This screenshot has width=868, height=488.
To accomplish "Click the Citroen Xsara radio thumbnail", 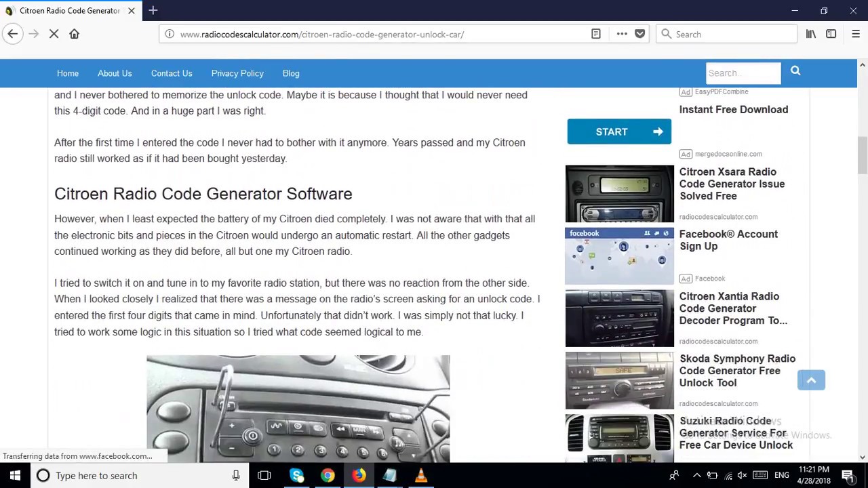I will point(620,194).
